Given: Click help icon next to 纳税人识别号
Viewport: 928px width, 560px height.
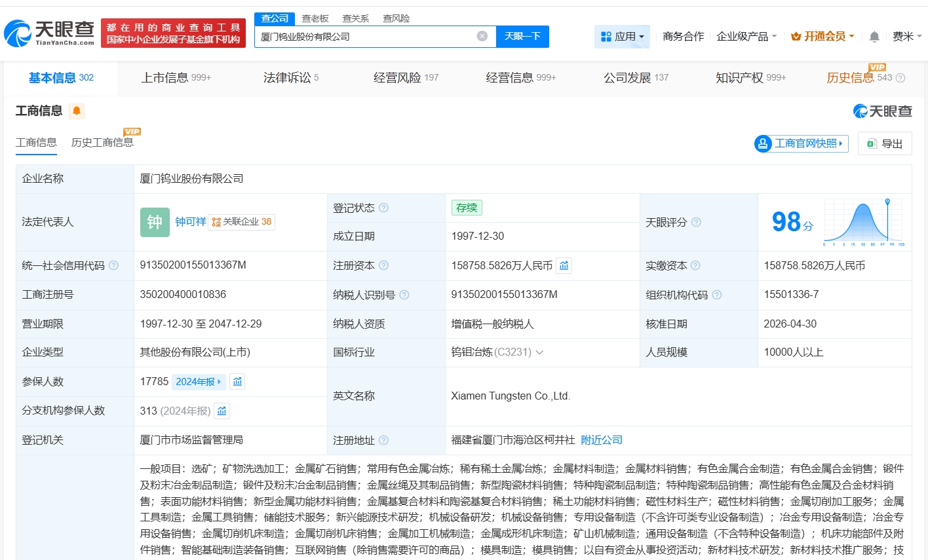Looking at the screenshot, I should click(404, 295).
